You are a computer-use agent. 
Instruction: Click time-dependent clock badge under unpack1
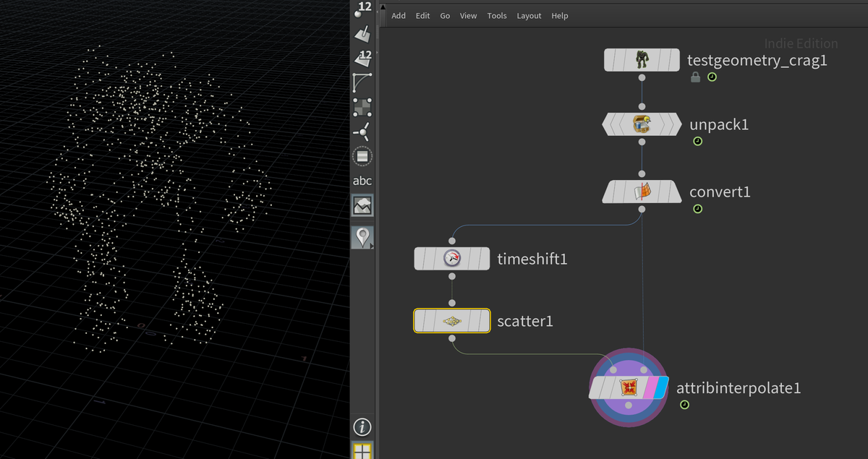pos(697,142)
